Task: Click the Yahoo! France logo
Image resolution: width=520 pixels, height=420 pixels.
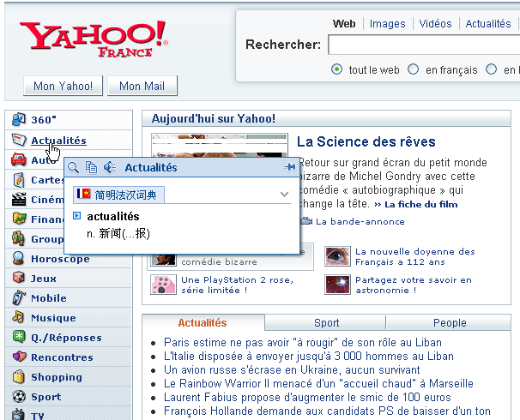Action: (x=94, y=39)
